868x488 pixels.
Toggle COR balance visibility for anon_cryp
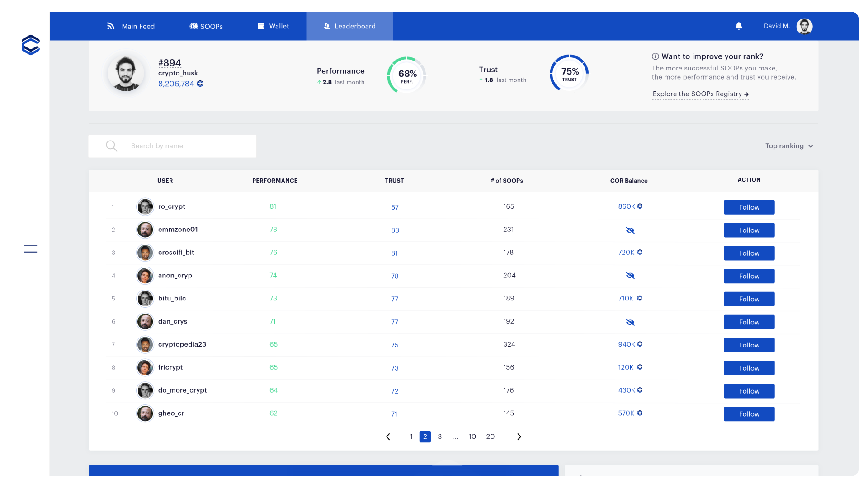tap(630, 275)
